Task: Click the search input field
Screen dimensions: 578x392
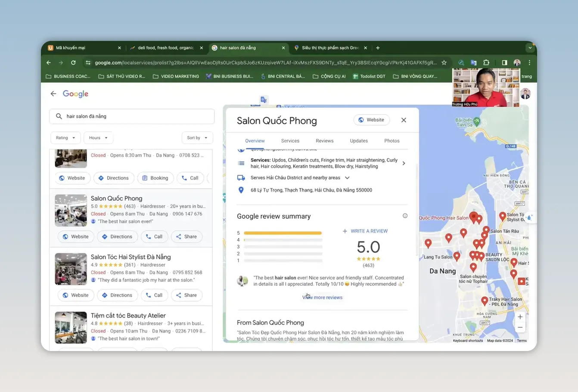Action: coord(132,116)
